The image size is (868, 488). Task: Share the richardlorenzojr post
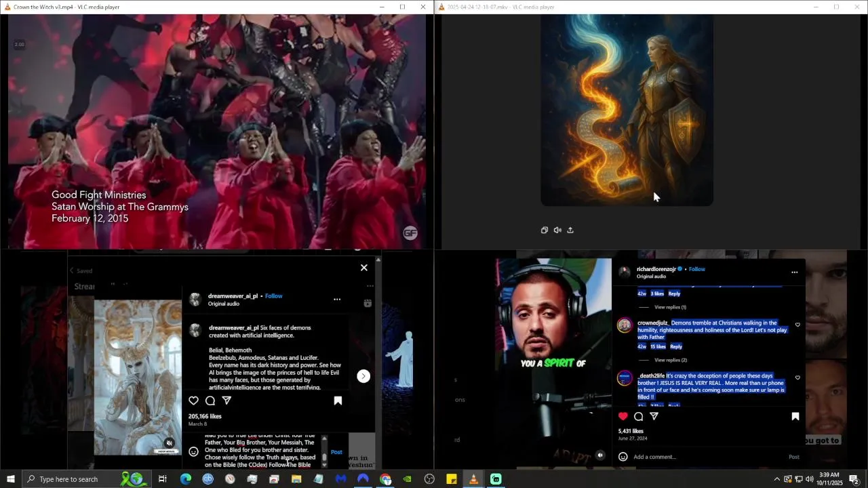coord(654,416)
